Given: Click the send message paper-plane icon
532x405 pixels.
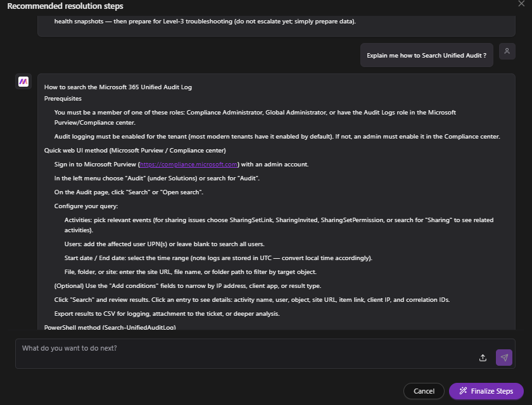Looking at the screenshot, I should point(504,358).
